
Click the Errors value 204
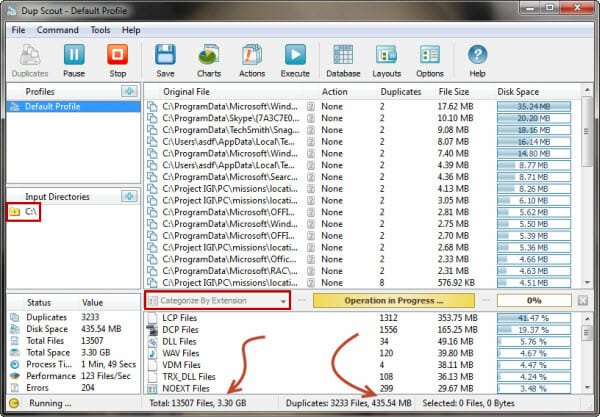pos(88,388)
